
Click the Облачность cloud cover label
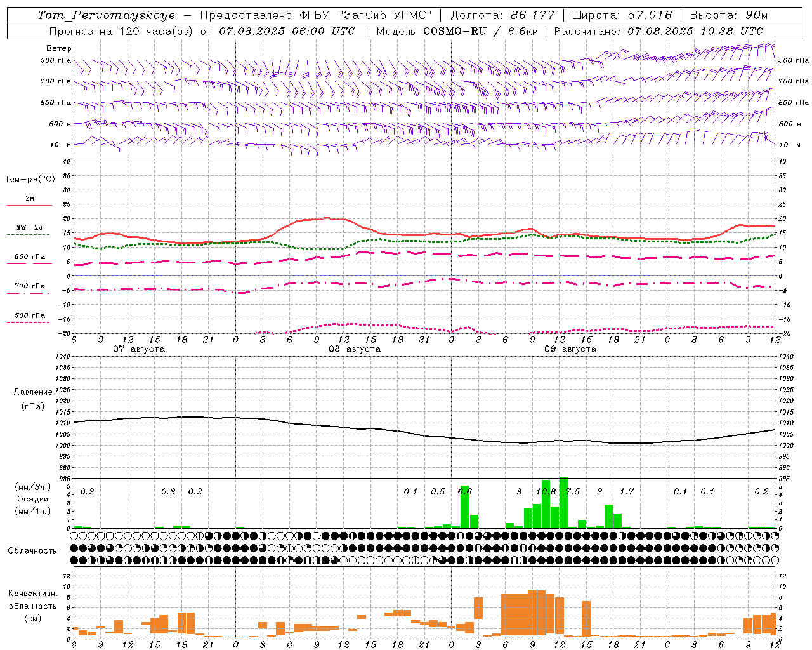(x=32, y=551)
